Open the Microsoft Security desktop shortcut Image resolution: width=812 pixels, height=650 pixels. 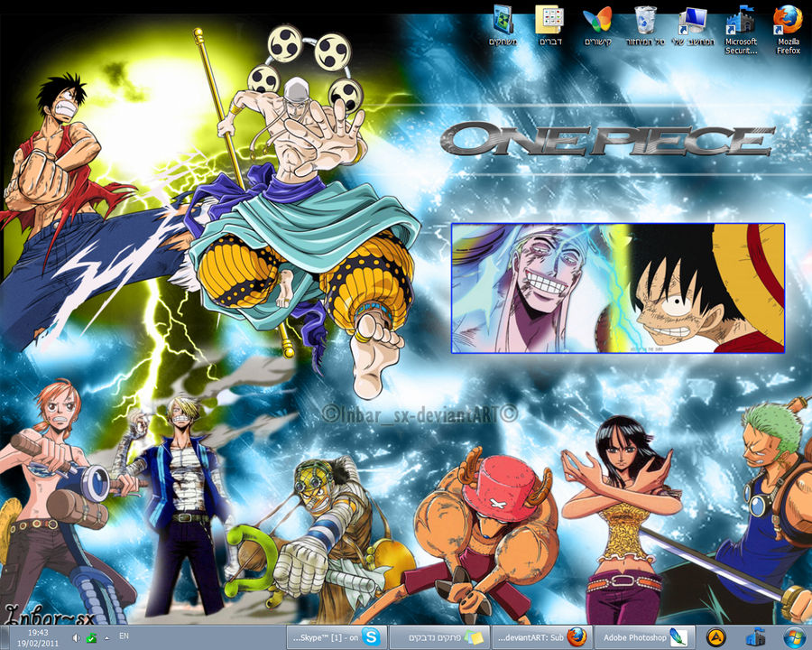[741, 29]
